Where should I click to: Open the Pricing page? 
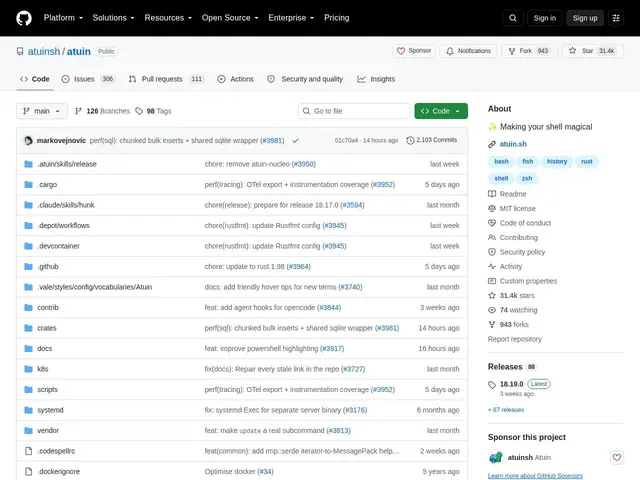pos(336,18)
